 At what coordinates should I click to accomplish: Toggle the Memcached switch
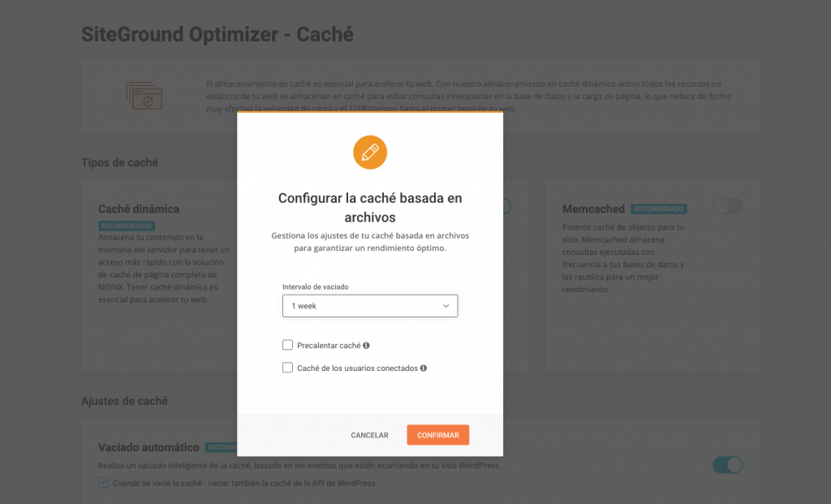(x=728, y=206)
